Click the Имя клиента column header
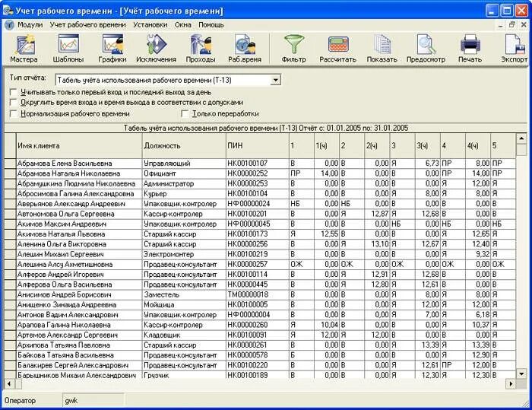Image resolution: width=532 pixels, height=410 pixels. [79, 146]
